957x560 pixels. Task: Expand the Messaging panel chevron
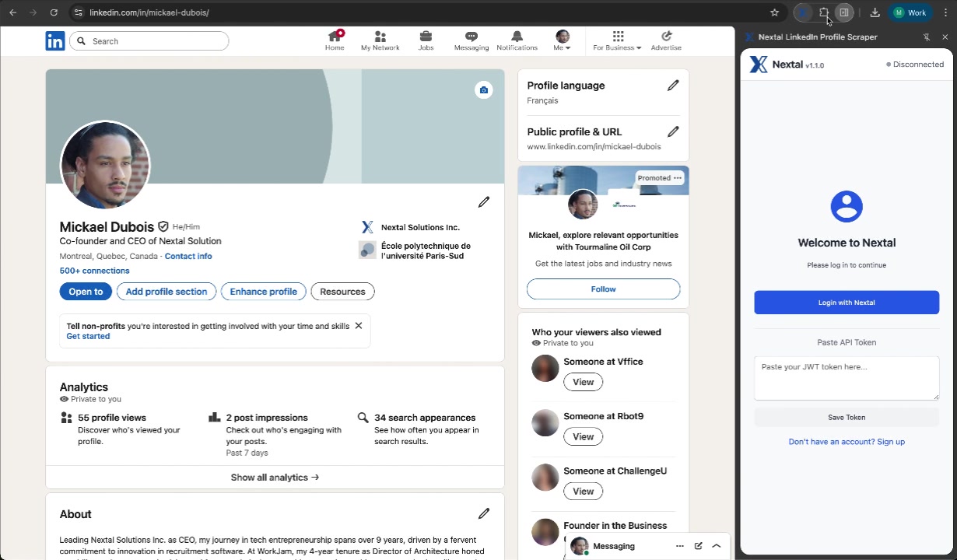716,545
